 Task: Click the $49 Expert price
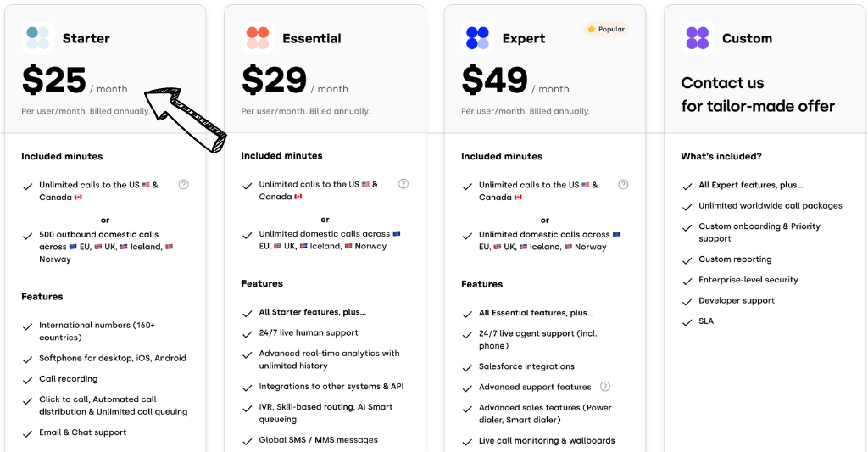click(x=494, y=81)
